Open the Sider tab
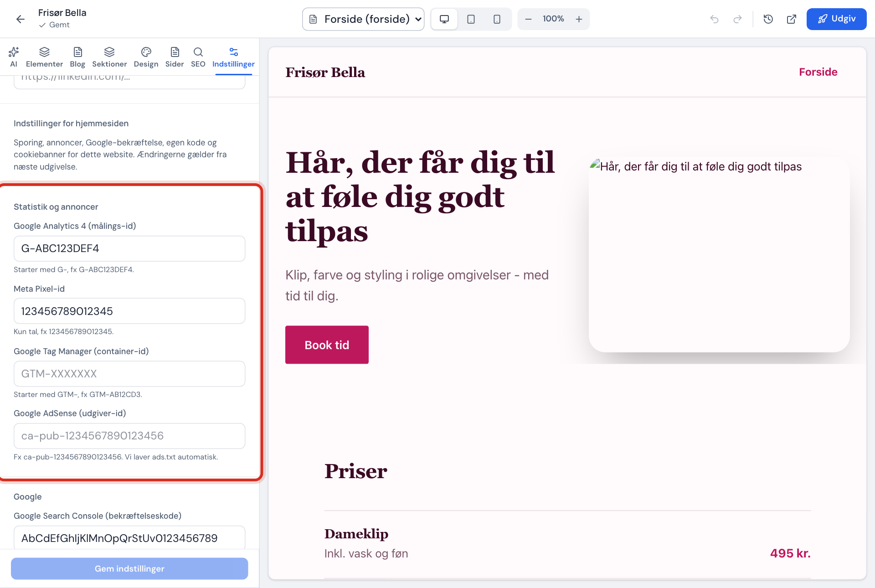Viewport: 875px width, 588px height. tap(175, 57)
